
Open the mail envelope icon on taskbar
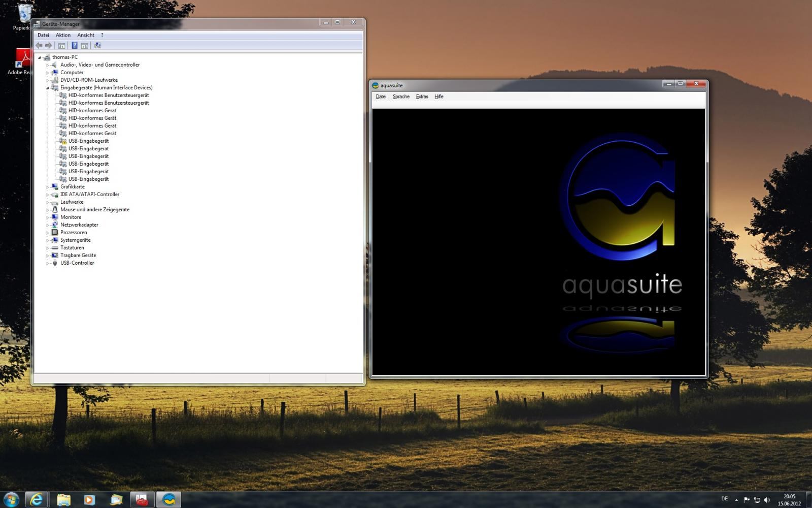click(116, 499)
